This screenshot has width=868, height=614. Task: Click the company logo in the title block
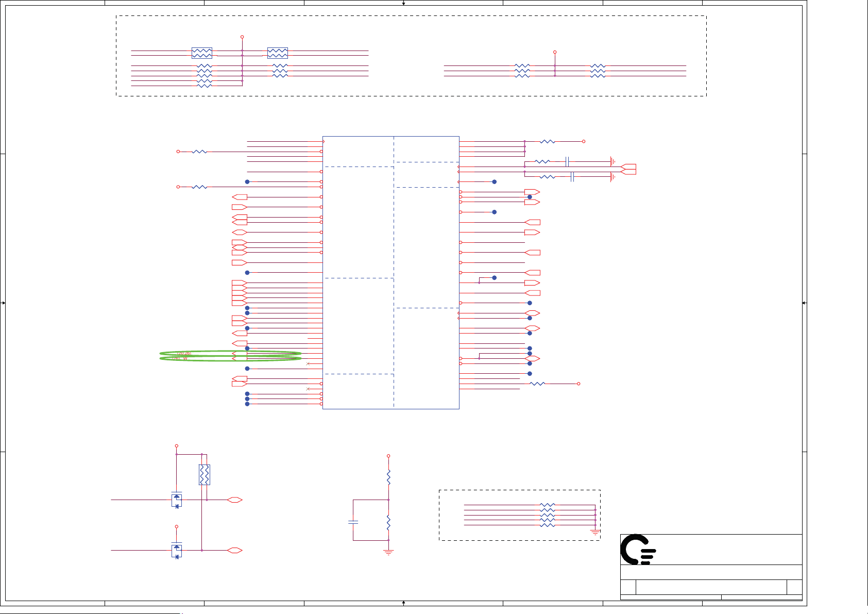pyautogui.click(x=638, y=550)
